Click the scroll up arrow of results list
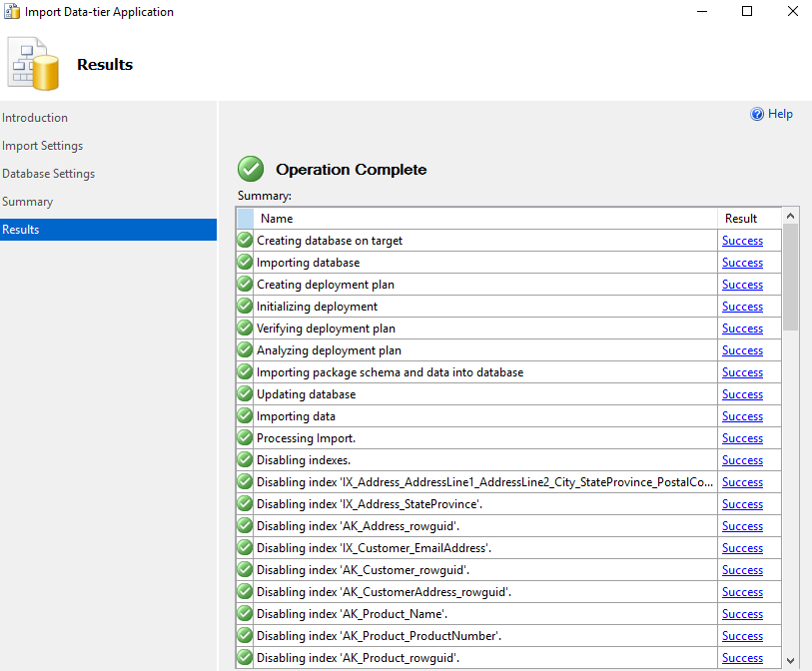This screenshot has width=812, height=671. coord(791,216)
